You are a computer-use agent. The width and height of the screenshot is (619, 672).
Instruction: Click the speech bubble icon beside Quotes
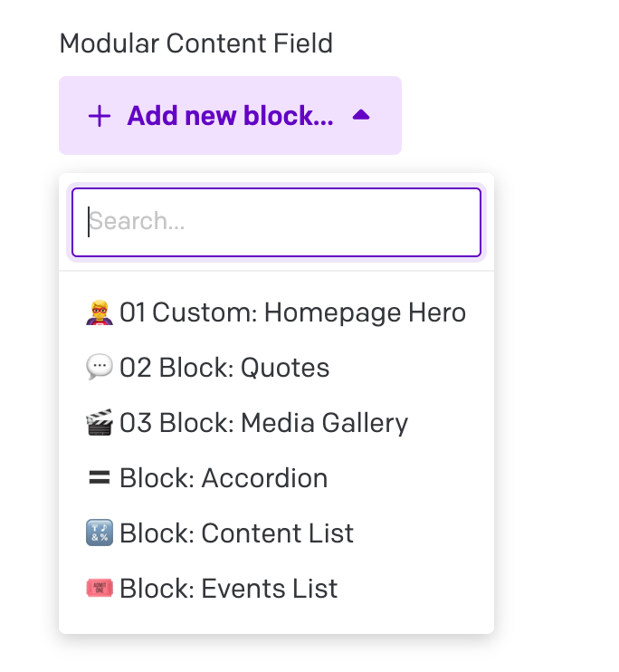click(x=99, y=368)
